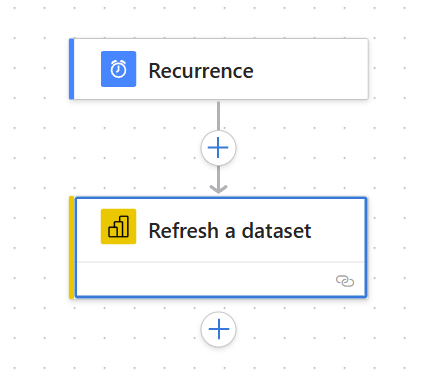Click empty dotted canvas left of Recurrence card

[35, 69]
